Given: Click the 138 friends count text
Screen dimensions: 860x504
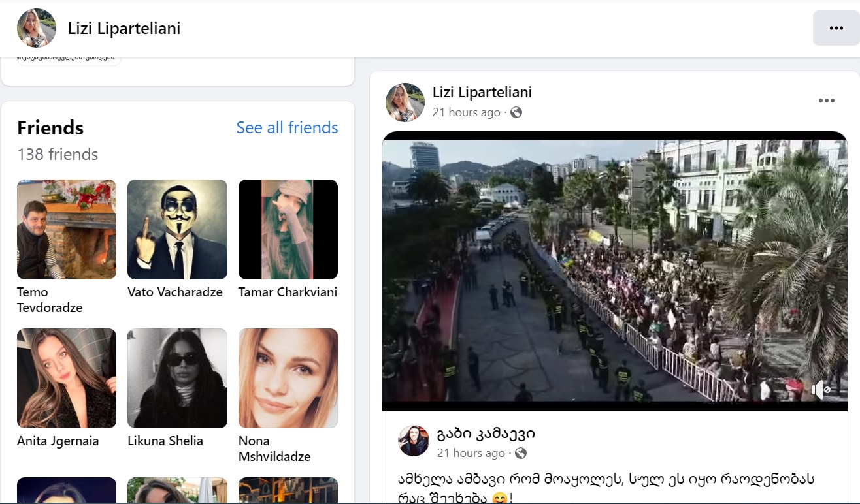Looking at the screenshot, I should (x=58, y=155).
